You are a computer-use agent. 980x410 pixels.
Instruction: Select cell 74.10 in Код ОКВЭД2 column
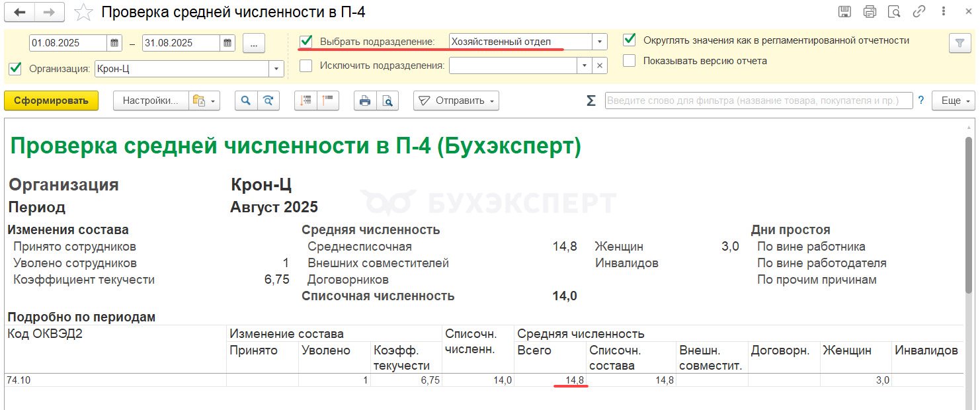[115, 380]
